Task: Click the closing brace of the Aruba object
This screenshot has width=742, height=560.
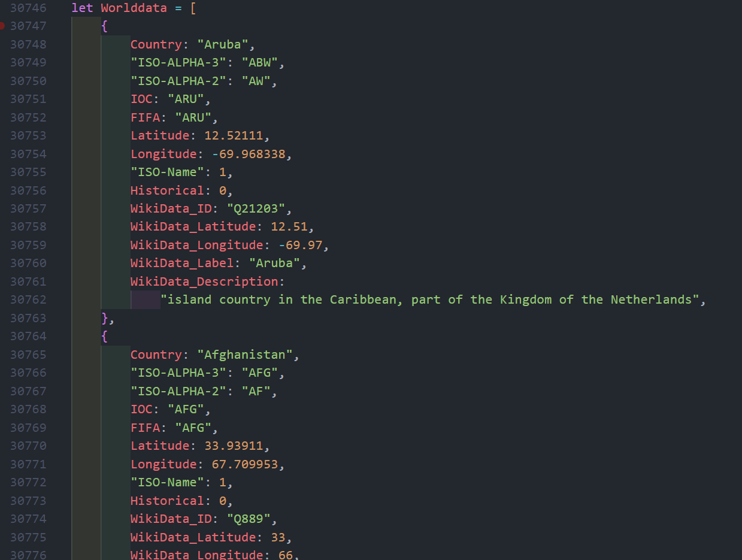Action: pyautogui.click(x=105, y=317)
